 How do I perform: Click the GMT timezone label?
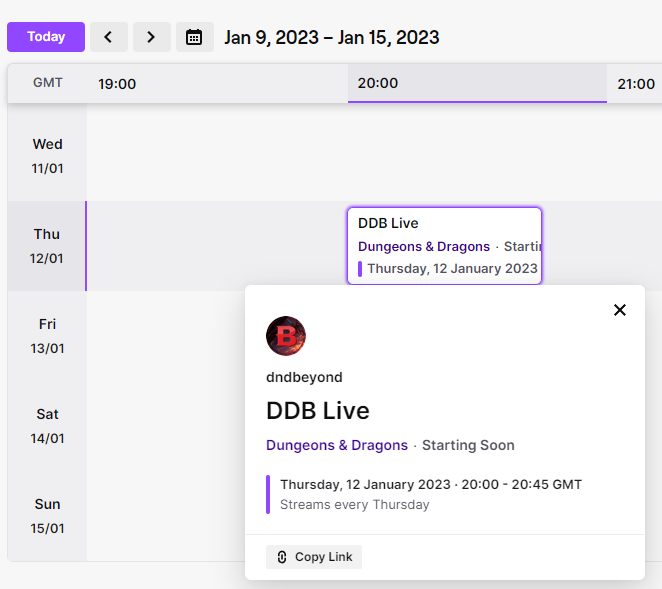tap(48, 83)
